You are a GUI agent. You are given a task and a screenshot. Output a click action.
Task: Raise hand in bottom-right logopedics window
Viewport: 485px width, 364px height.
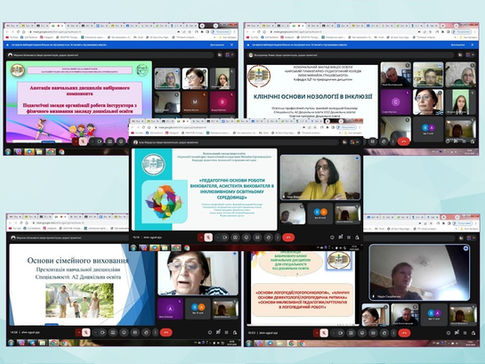[x=384, y=333]
